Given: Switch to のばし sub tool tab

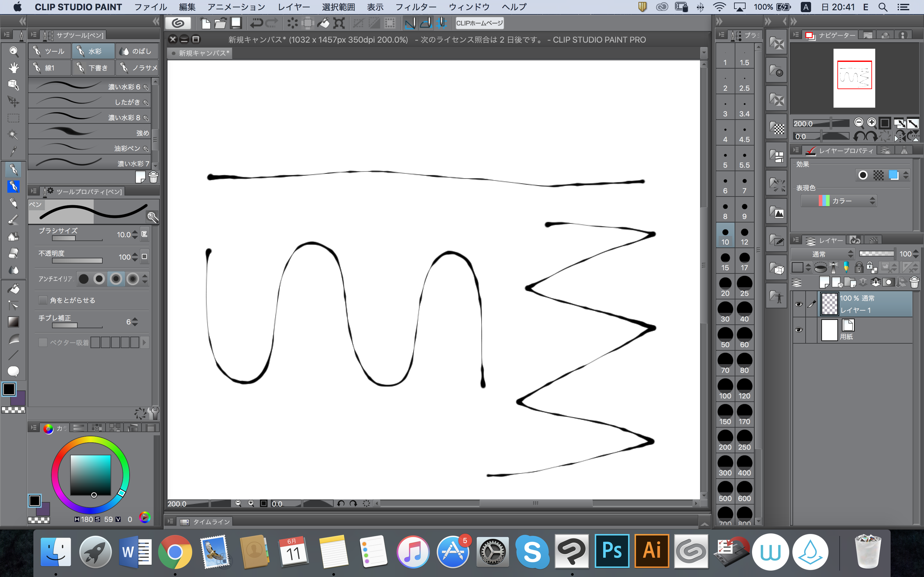Looking at the screenshot, I should [x=136, y=51].
